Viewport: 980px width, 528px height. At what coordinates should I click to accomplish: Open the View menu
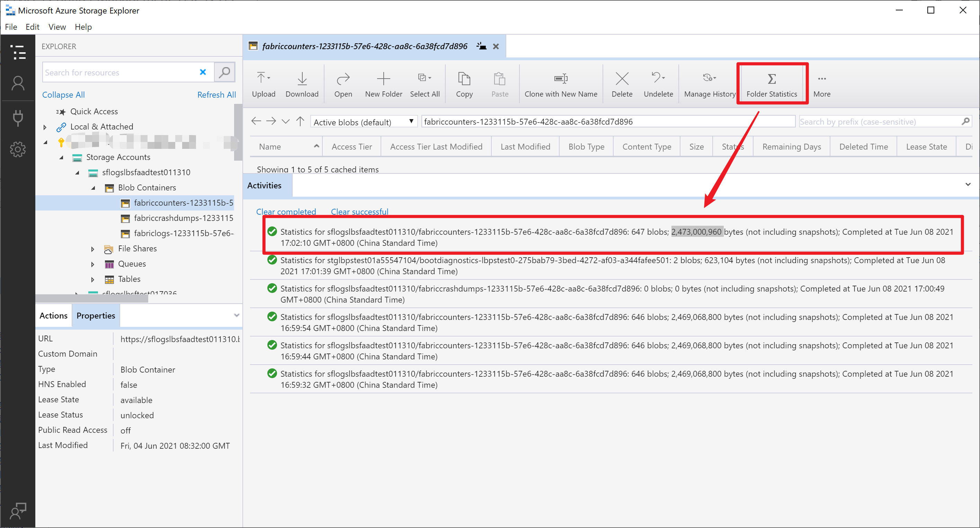tap(57, 27)
